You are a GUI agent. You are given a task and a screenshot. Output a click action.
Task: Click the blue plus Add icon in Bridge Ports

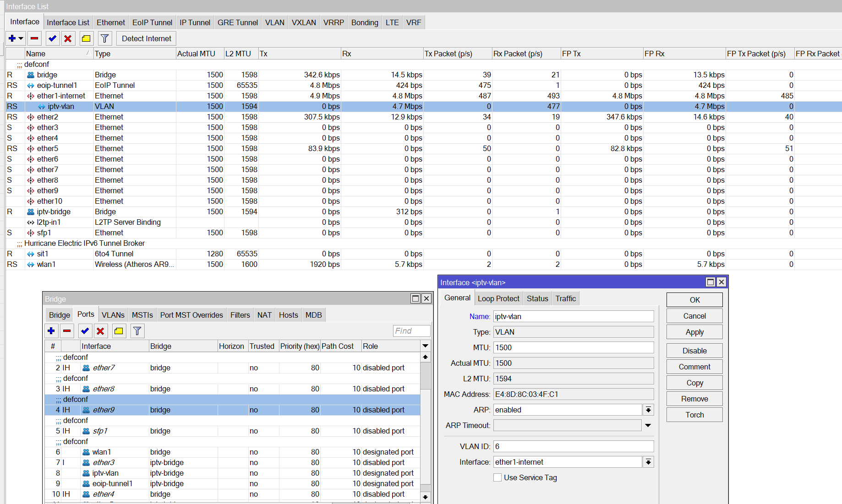[x=51, y=331]
